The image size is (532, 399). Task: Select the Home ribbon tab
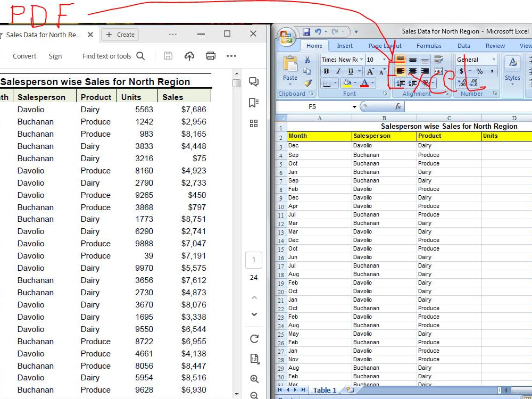click(x=314, y=46)
